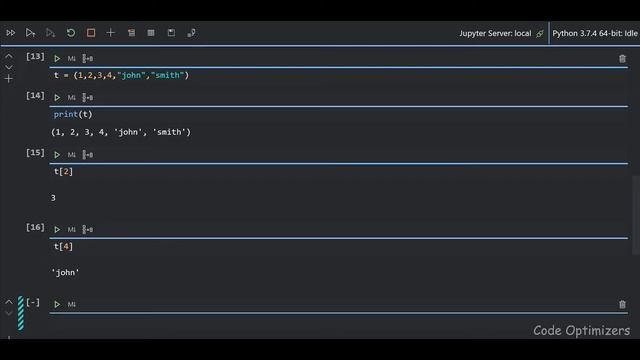The image size is (640, 360).
Task: Run cell 13 by line icon
Action: [87, 59]
